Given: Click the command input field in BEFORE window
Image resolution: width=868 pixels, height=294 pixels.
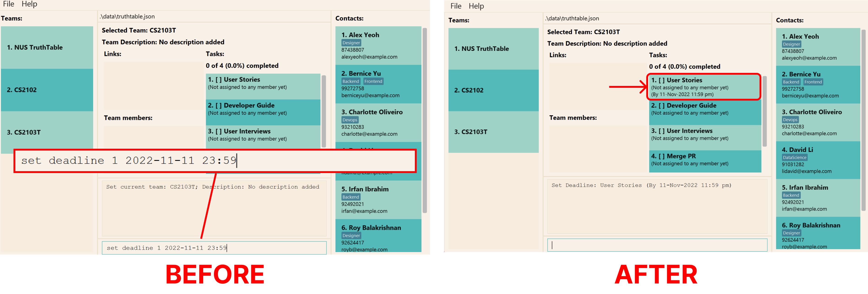Looking at the screenshot, I should pyautogui.click(x=214, y=248).
